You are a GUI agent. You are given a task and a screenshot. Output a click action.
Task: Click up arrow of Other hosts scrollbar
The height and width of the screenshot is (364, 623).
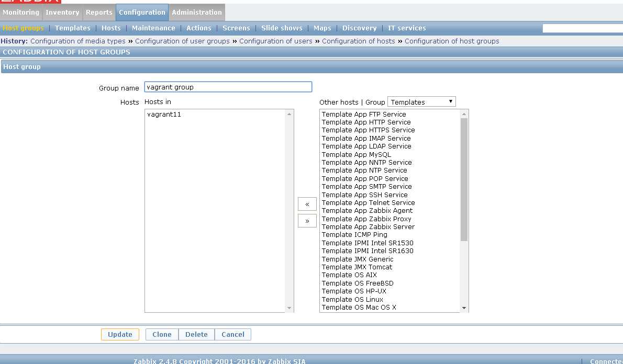click(x=464, y=115)
